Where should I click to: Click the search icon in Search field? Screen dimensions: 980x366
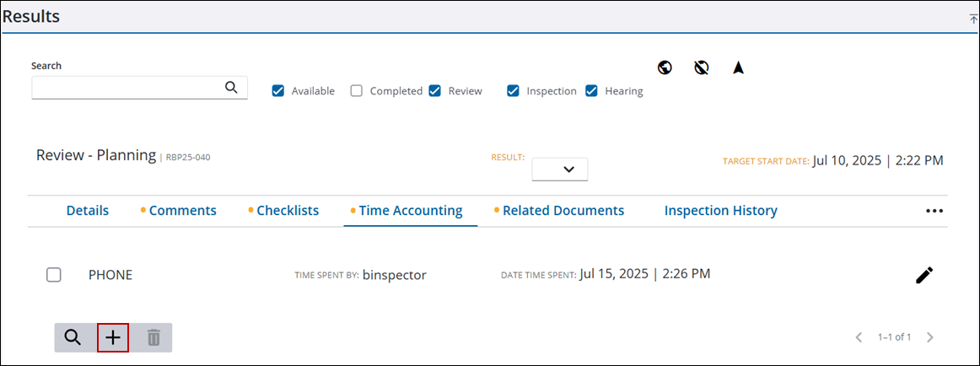(231, 87)
